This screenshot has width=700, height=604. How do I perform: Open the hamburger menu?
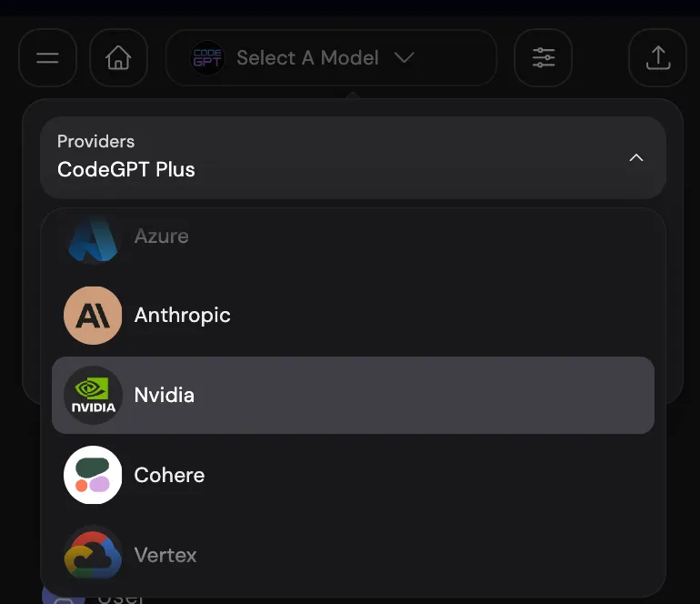pos(47,57)
